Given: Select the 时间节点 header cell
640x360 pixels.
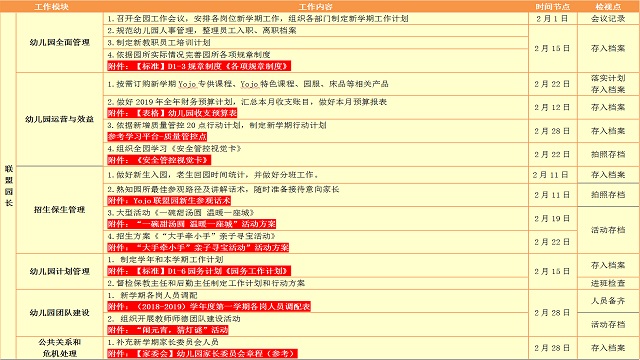Looking at the screenshot, I should 553,7.
